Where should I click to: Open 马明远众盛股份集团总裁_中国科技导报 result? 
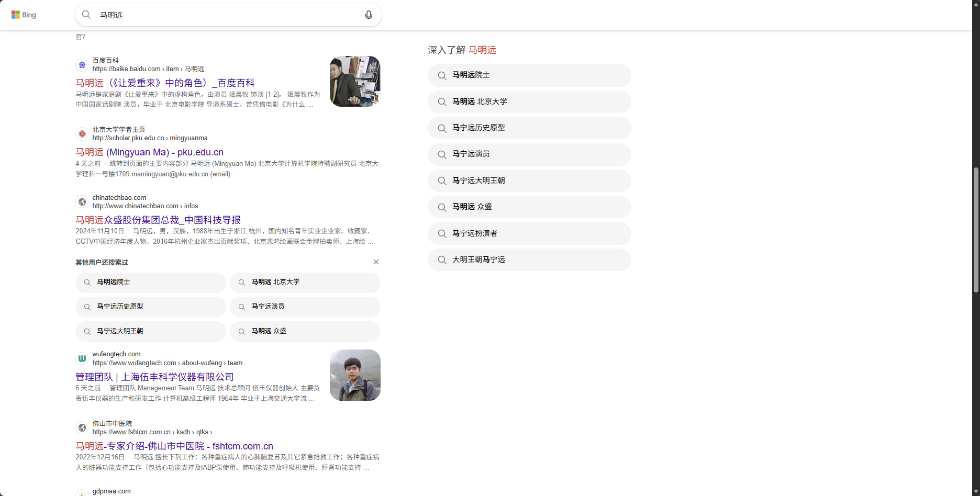[x=158, y=220]
